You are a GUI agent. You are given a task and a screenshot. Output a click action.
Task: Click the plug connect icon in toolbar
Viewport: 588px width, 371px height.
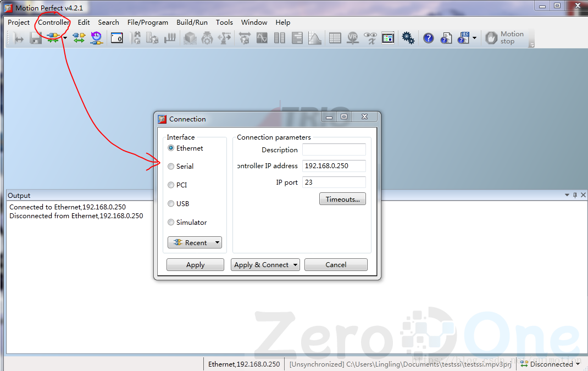53,37
